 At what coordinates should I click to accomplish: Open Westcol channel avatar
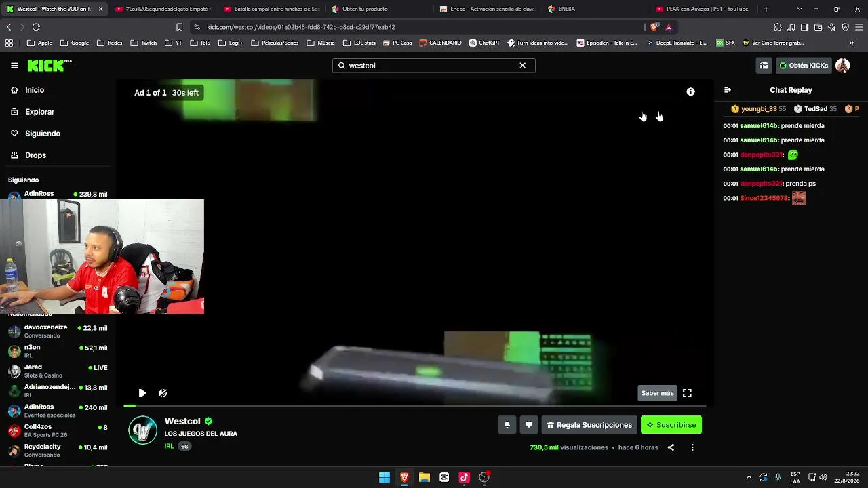point(143,431)
